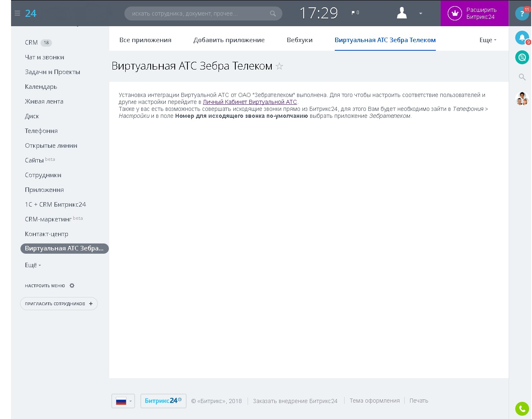
Task: Click the crown icon on purple banner
Action: coord(454,13)
